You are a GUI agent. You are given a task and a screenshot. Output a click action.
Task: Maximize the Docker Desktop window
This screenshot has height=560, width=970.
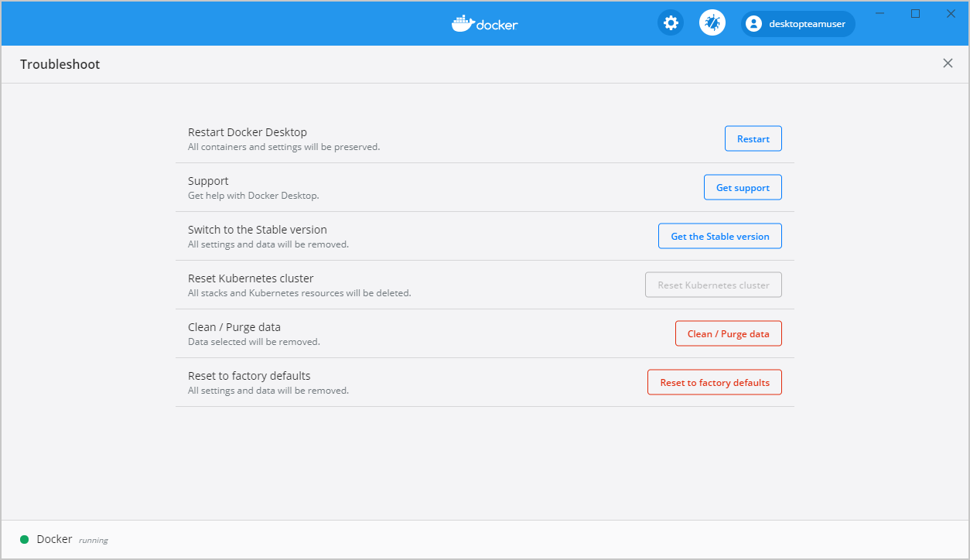(915, 13)
